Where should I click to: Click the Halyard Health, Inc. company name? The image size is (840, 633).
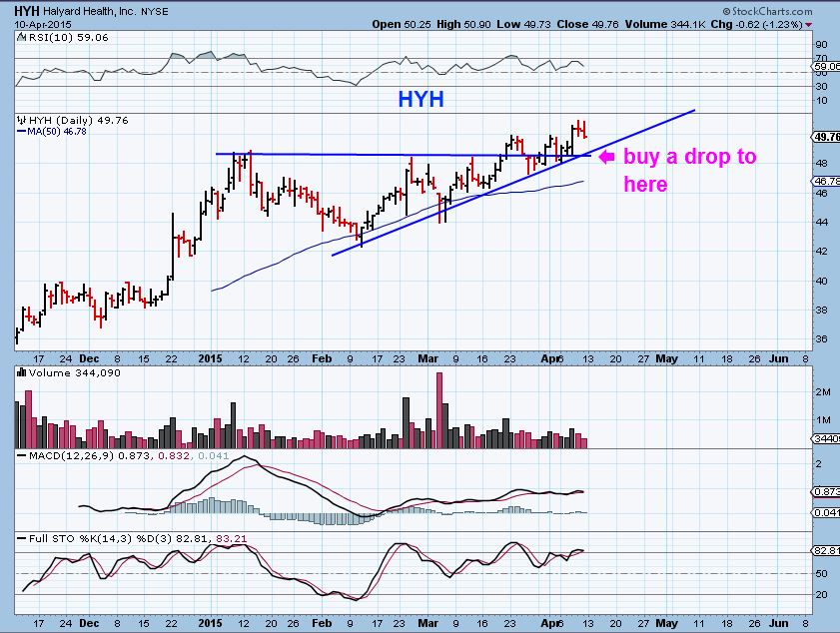coord(90,11)
